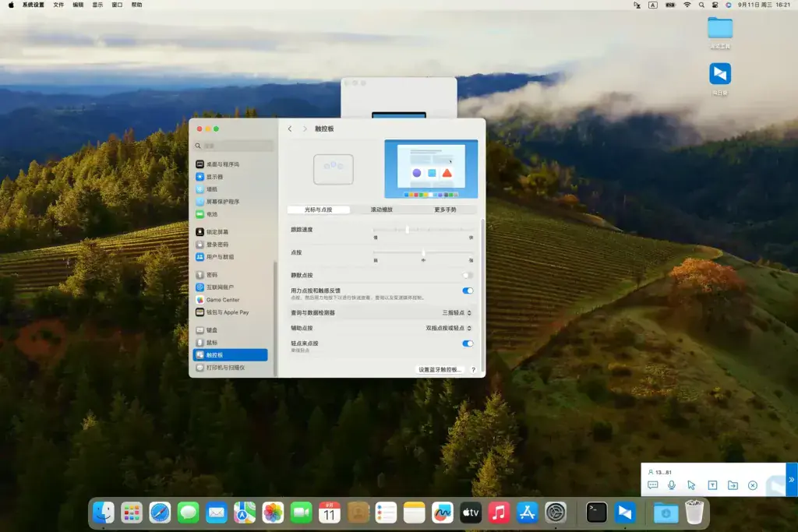The height and width of the screenshot is (532, 798).
Task: Go back with the left chevron
Action: tap(290, 129)
